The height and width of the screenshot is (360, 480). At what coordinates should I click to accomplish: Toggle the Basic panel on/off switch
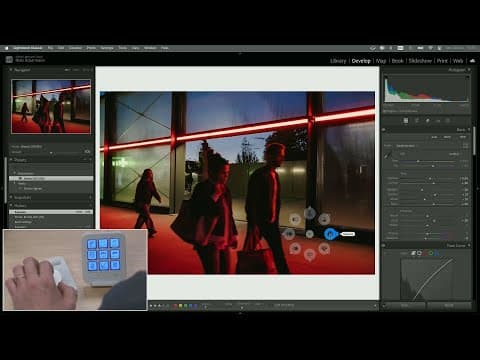[x=384, y=130]
